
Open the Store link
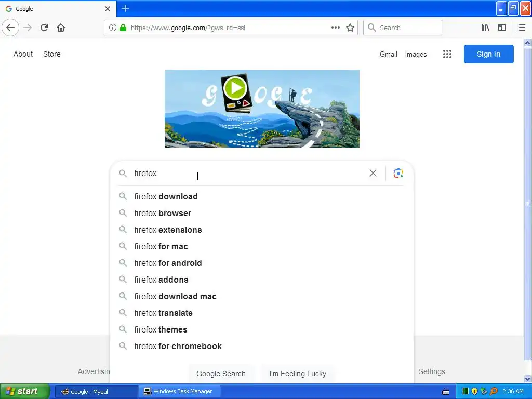click(52, 54)
